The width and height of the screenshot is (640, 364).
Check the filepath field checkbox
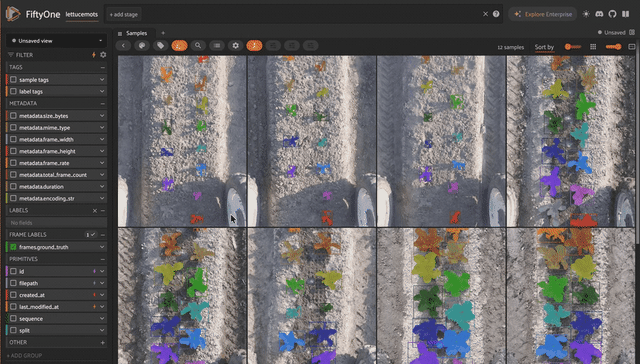[13, 283]
